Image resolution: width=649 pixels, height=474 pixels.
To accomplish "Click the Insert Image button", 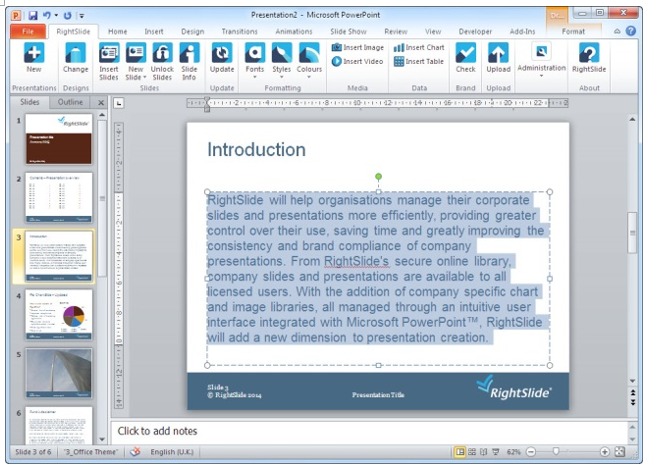I will [358, 48].
